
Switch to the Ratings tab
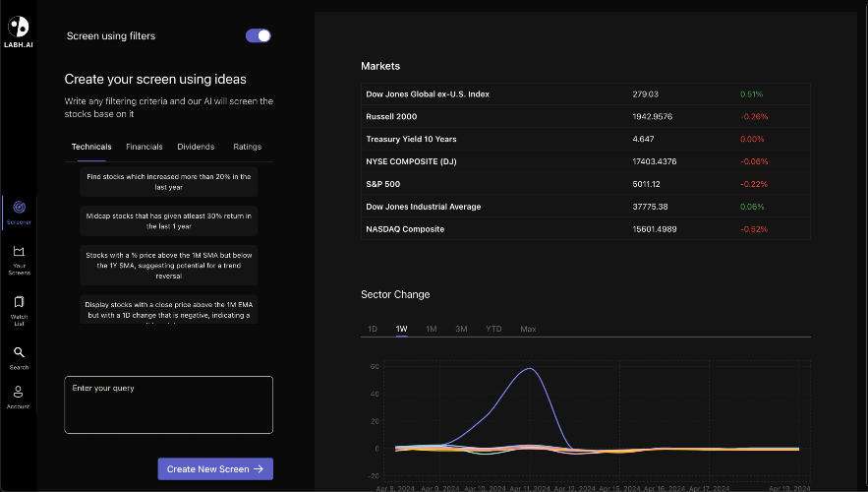click(247, 147)
